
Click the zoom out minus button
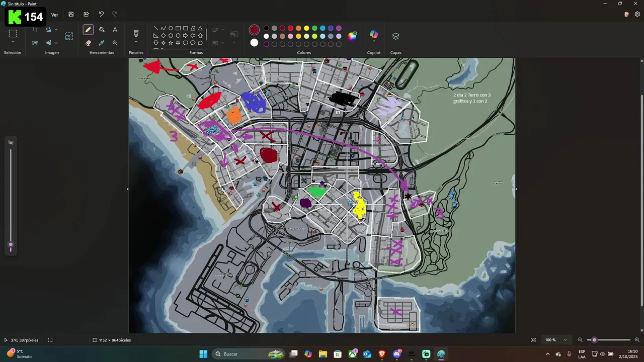[580, 340]
